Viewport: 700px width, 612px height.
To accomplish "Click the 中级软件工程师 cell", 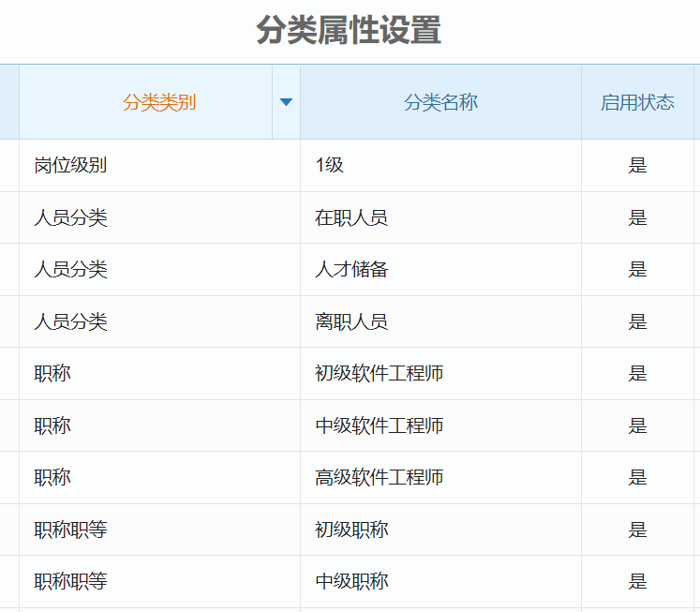I will 379,426.
